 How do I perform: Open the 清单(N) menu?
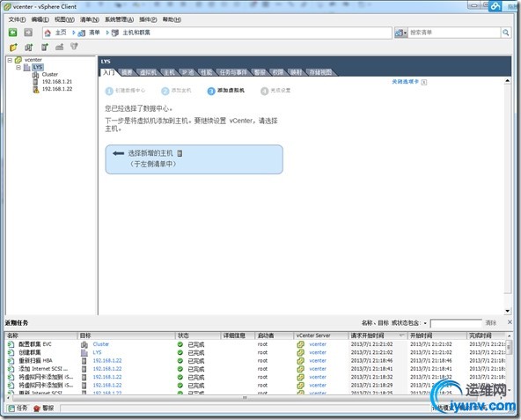[x=90, y=19]
